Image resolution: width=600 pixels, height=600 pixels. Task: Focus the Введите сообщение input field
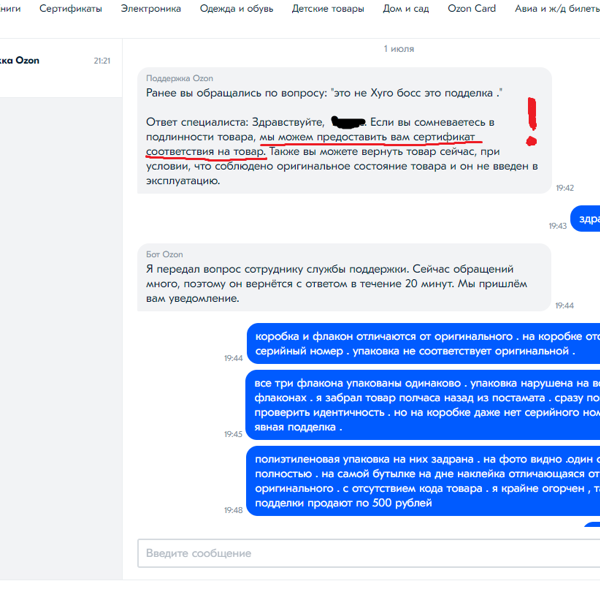click(x=368, y=553)
